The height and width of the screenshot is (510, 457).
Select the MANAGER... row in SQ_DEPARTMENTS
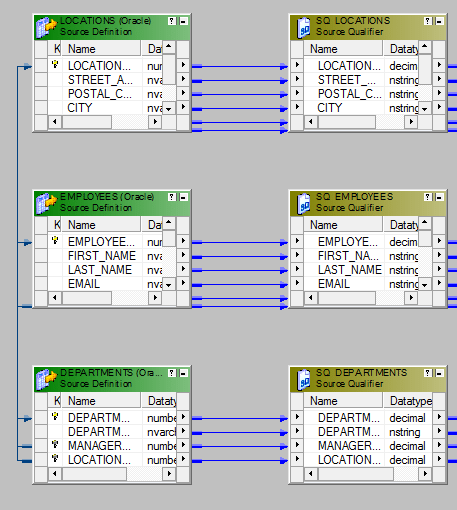pos(368,446)
